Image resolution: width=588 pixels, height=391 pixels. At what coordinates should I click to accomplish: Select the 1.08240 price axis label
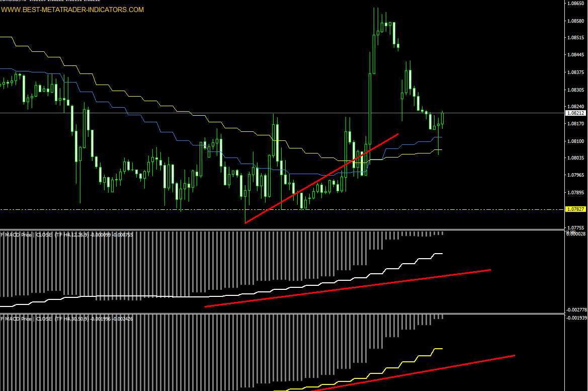click(575, 107)
